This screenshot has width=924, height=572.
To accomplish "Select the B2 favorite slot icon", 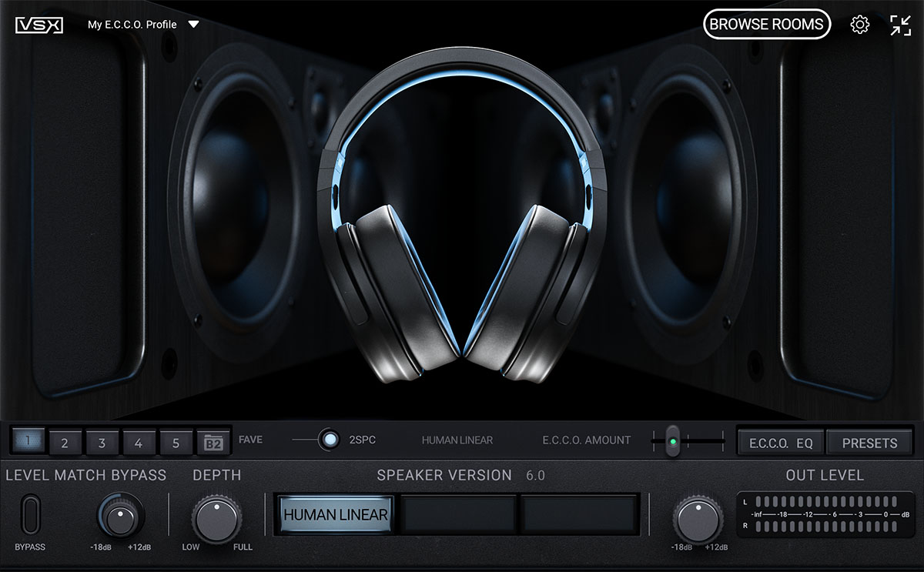I will [213, 443].
